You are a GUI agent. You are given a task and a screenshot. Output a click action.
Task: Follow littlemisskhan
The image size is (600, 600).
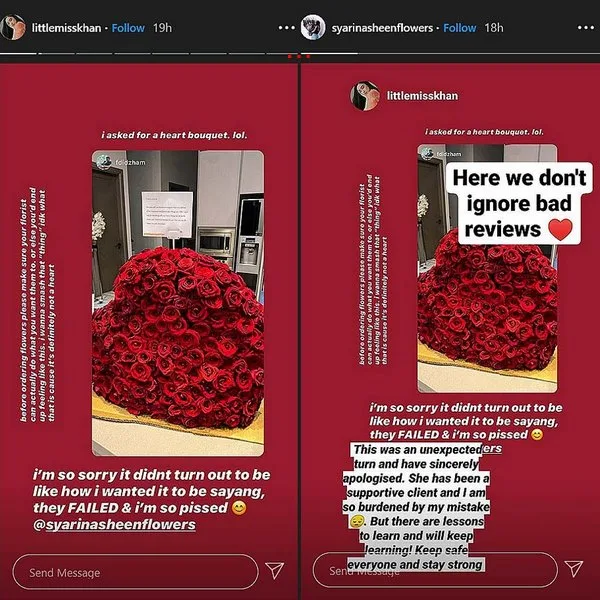pos(128,28)
